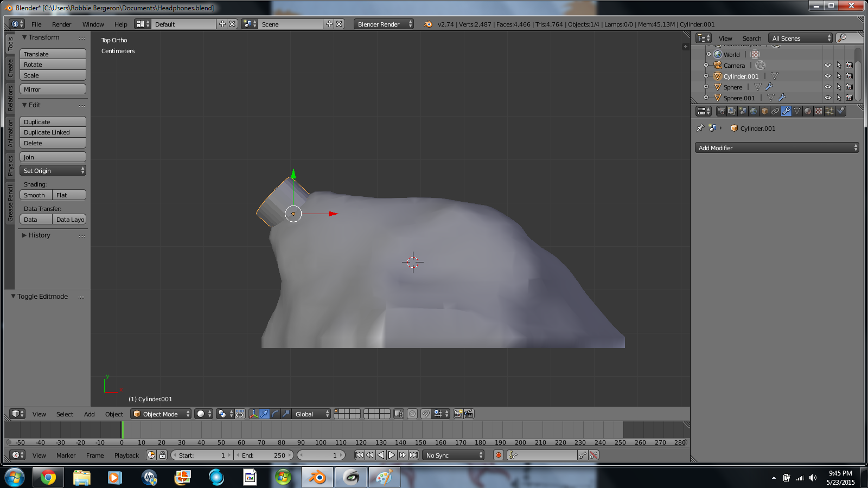Toggle selectability arrow for Sphere
This screenshot has width=868, height=488.
tap(839, 87)
